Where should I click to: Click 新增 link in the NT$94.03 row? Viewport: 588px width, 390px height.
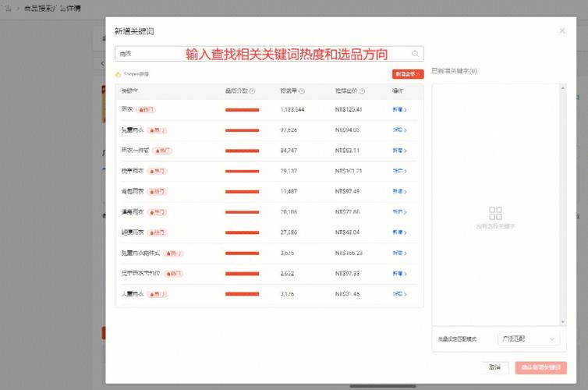[x=399, y=130]
